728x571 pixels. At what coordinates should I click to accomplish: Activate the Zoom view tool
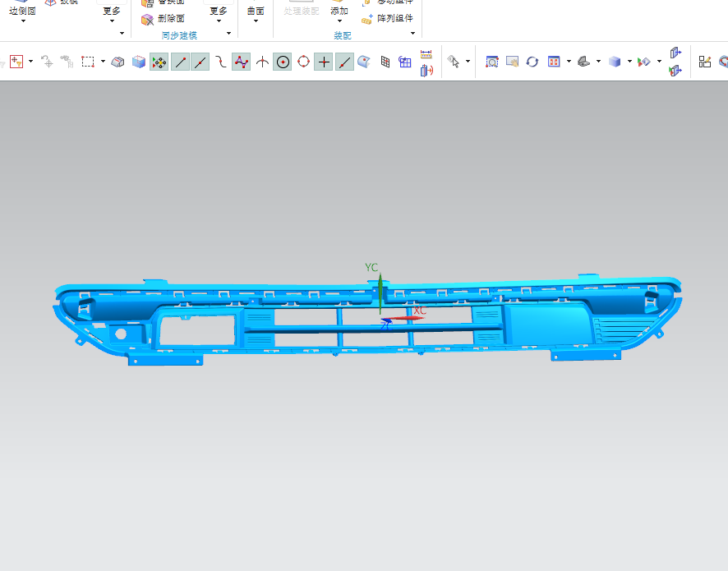(491, 62)
